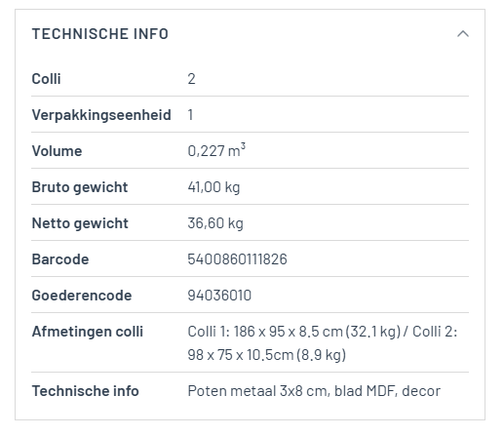Click the Poten metaal description text
The height and width of the screenshot is (436, 504).
pos(314,391)
